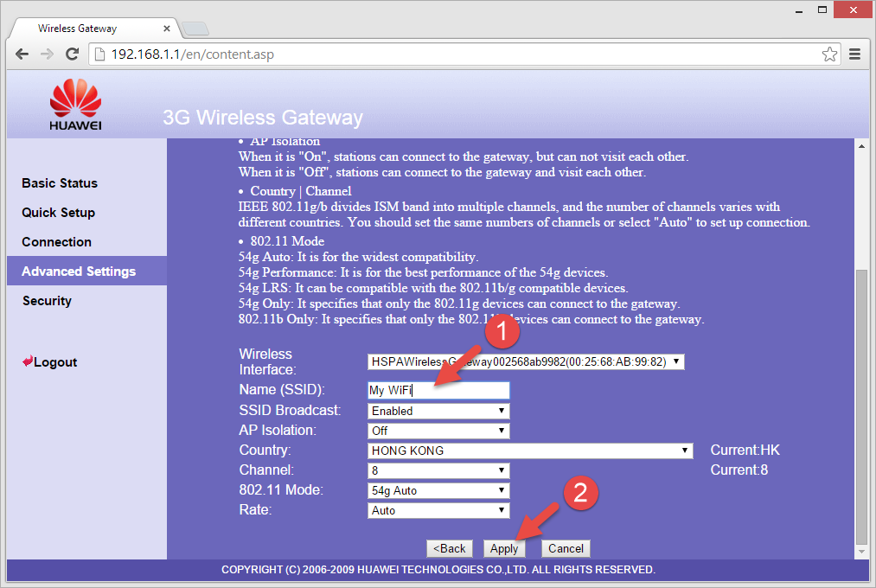This screenshot has width=876, height=588.
Task: Click the <Back button
Action: click(450, 548)
